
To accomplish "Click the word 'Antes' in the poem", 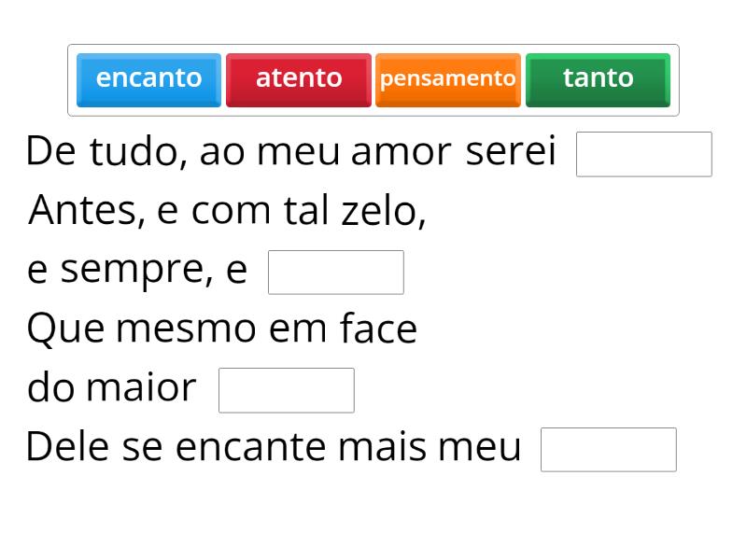I will click(84, 211).
